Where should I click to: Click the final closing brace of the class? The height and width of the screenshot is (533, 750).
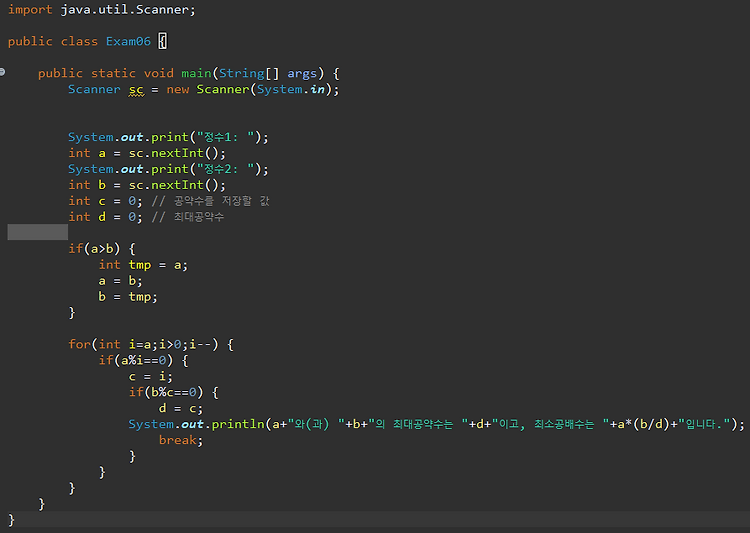(11, 520)
